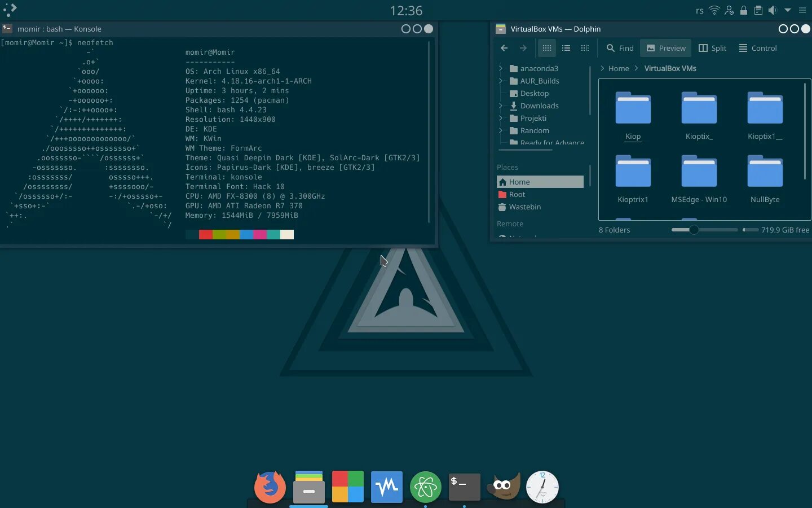Switch Dolphin to Compact list view
The width and height of the screenshot is (812, 508).
(x=566, y=48)
